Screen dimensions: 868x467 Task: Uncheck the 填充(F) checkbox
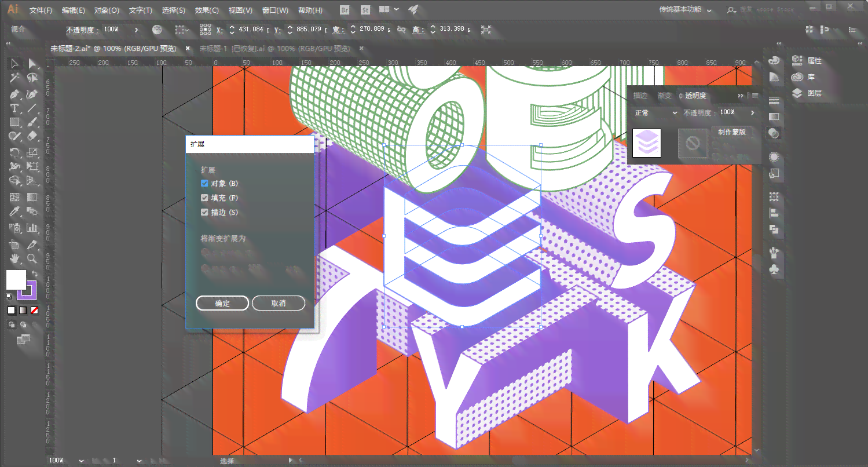click(204, 198)
